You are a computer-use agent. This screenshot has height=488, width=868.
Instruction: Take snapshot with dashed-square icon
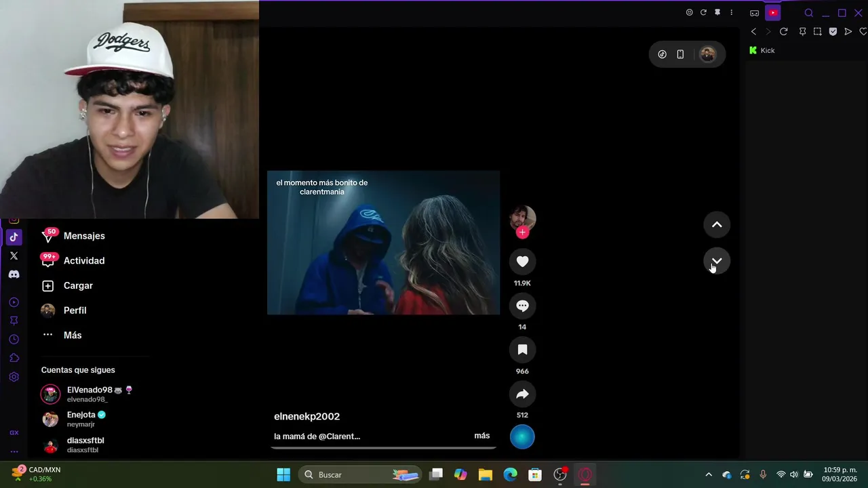[x=818, y=31]
